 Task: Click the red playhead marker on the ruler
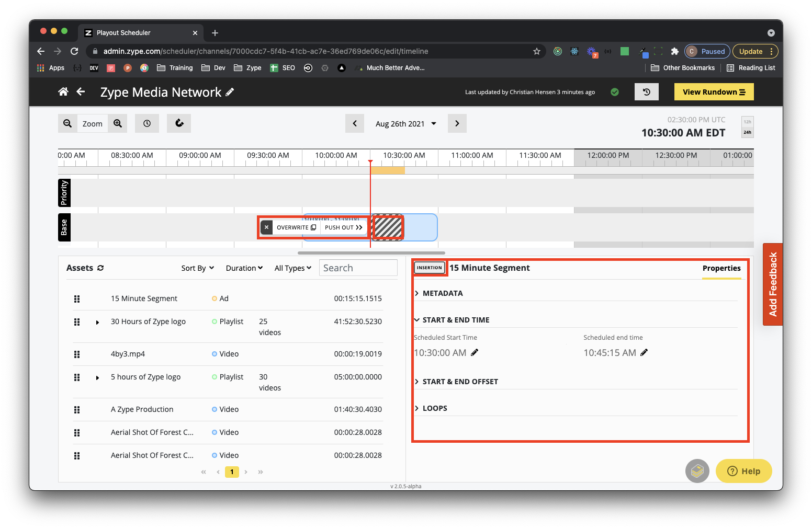(370, 162)
